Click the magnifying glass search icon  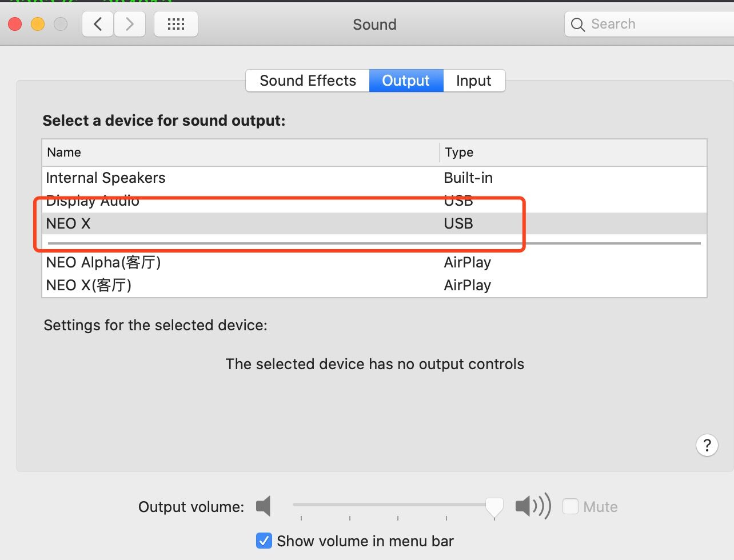pos(578,25)
